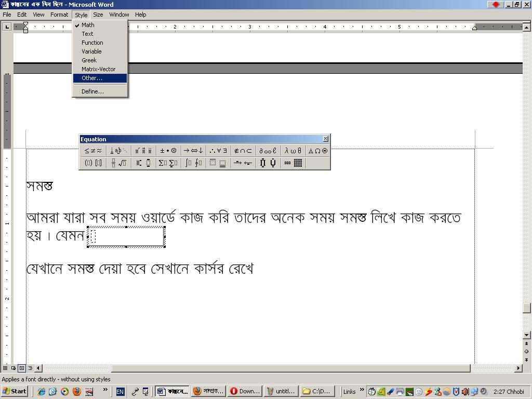
Task: Open the Size menu
Action: [98, 15]
